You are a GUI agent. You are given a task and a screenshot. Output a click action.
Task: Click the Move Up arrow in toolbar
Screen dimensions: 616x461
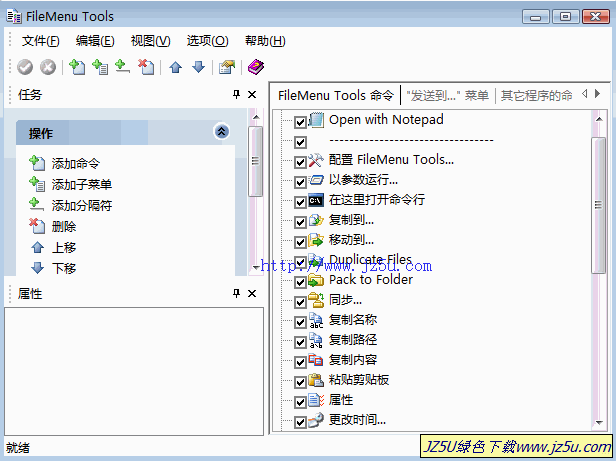176,68
